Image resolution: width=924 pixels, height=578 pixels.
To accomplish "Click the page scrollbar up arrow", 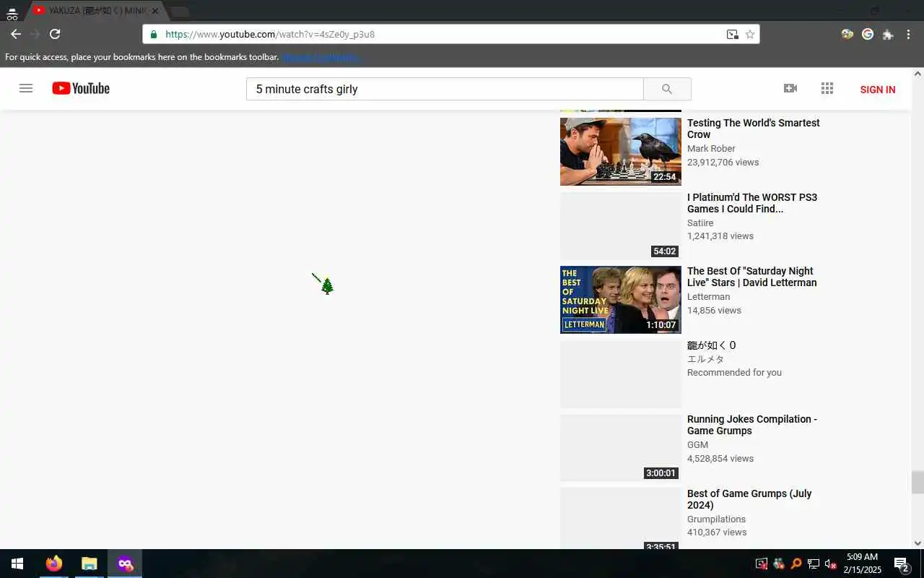I will (918, 74).
